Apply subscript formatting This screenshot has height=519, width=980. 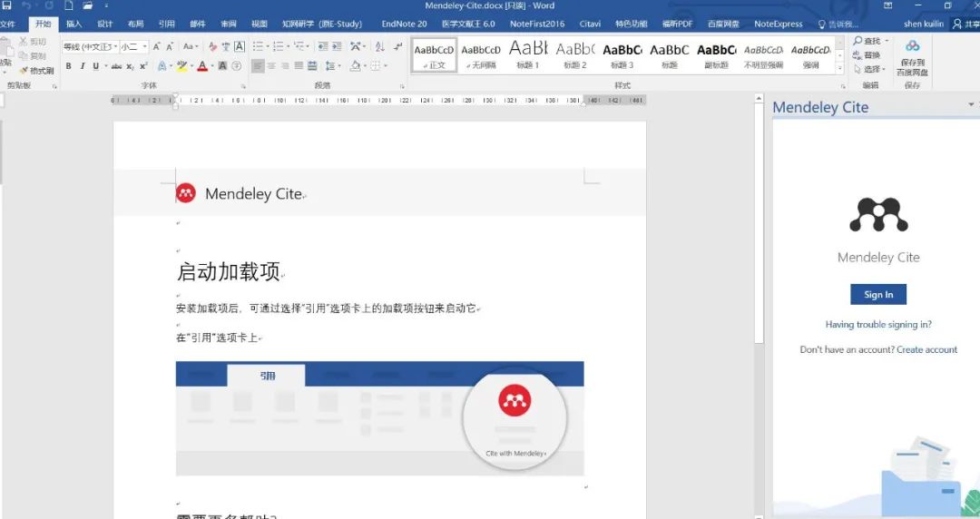[130, 66]
